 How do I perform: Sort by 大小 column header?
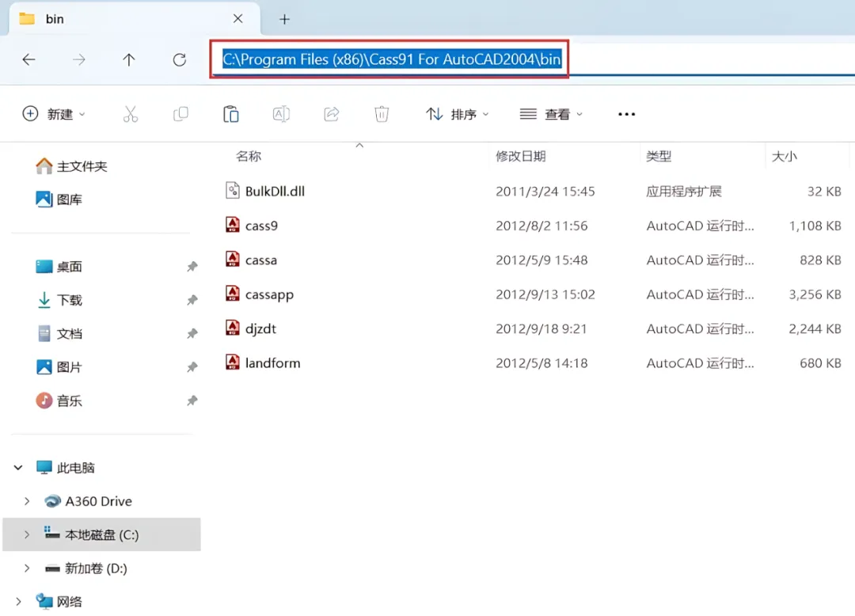click(x=784, y=157)
